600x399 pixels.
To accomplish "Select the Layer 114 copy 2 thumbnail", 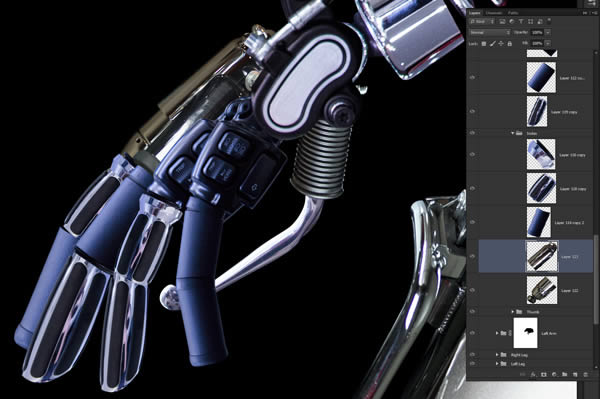I will tap(539, 222).
